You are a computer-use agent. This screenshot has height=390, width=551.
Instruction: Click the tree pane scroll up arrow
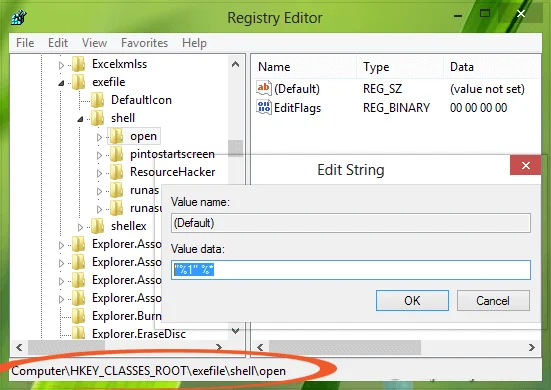pos(236,64)
